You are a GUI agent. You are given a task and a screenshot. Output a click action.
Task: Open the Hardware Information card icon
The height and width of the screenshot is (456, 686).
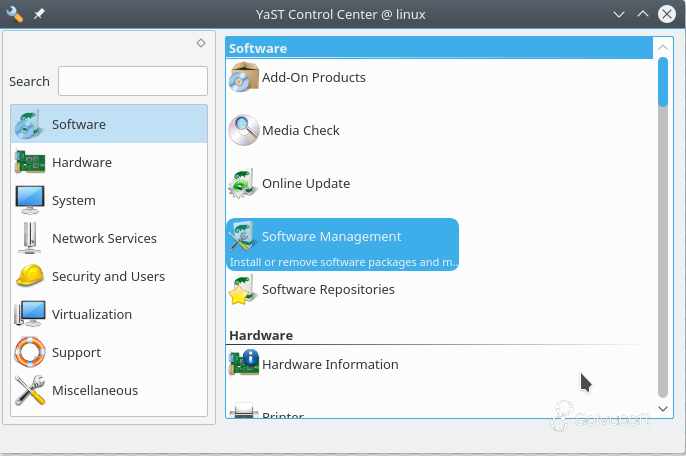click(x=244, y=363)
